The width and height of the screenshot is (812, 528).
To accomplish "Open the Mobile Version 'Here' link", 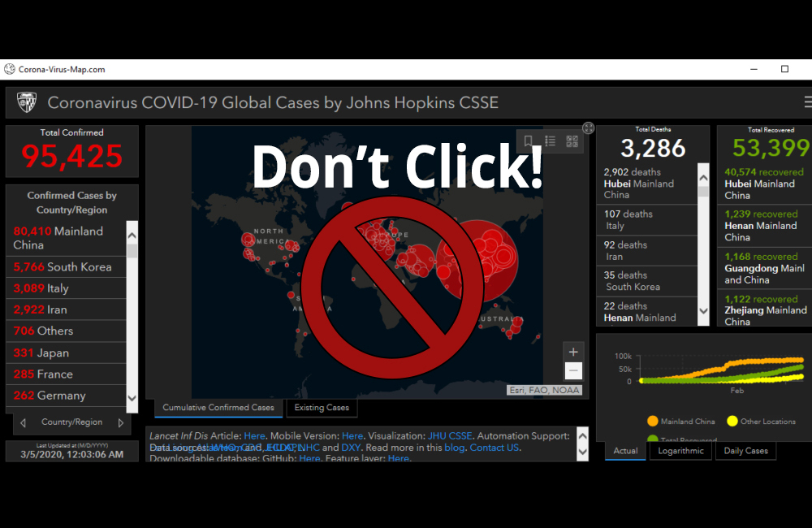I will [x=352, y=436].
